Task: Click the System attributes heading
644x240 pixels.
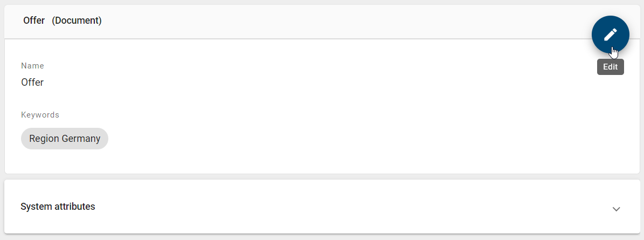Action: (x=58, y=207)
